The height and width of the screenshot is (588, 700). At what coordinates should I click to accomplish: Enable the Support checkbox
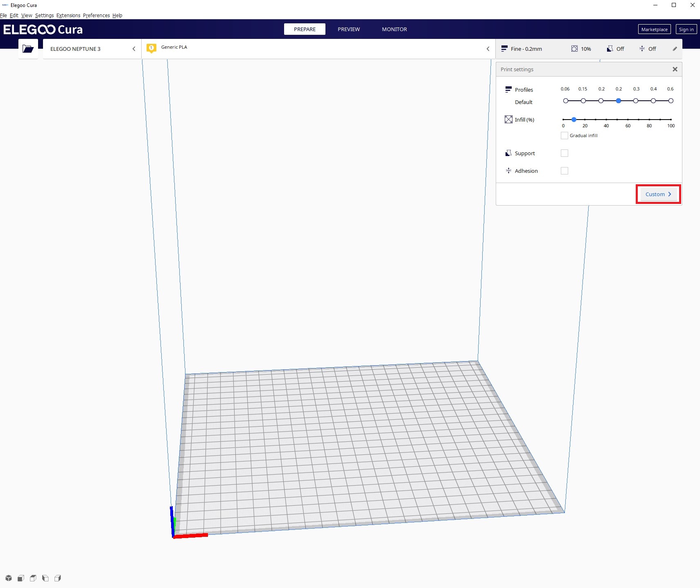click(565, 153)
